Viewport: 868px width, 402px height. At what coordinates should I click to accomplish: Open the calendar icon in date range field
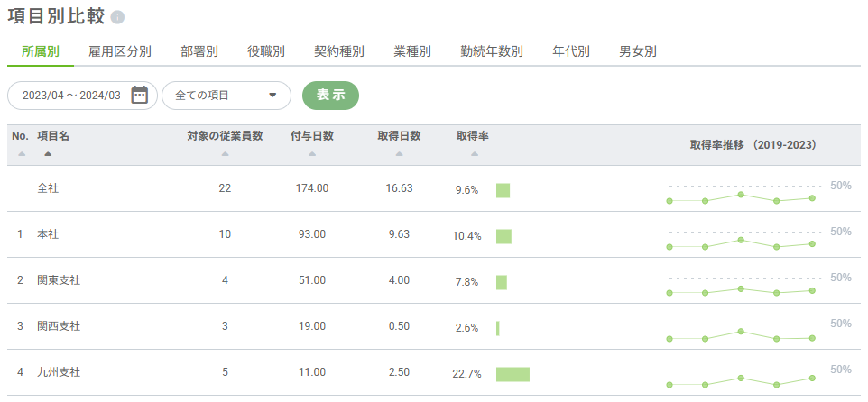pyautogui.click(x=139, y=96)
